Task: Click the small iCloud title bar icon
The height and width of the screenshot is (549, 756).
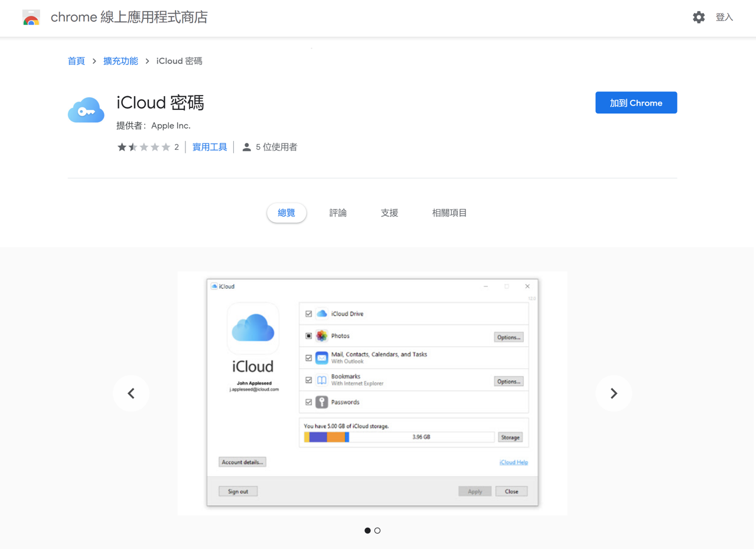Action: click(214, 286)
